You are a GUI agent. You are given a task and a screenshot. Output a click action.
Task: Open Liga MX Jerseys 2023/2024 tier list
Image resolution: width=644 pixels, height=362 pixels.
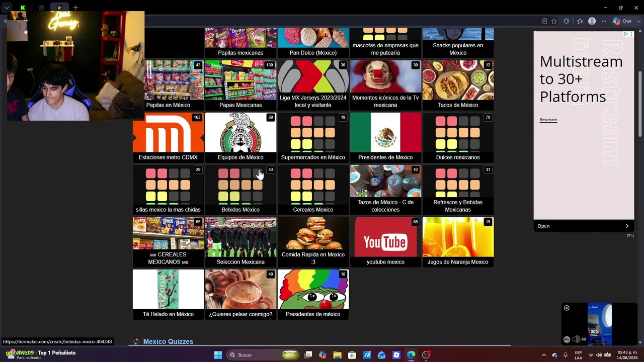(x=313, y=85)
